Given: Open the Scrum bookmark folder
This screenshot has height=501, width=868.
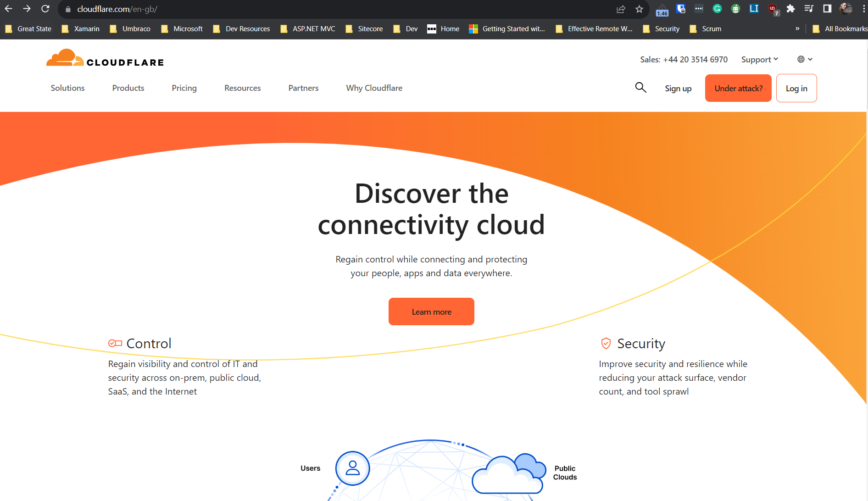Looking at the screenshot, I should click(705, 28).
